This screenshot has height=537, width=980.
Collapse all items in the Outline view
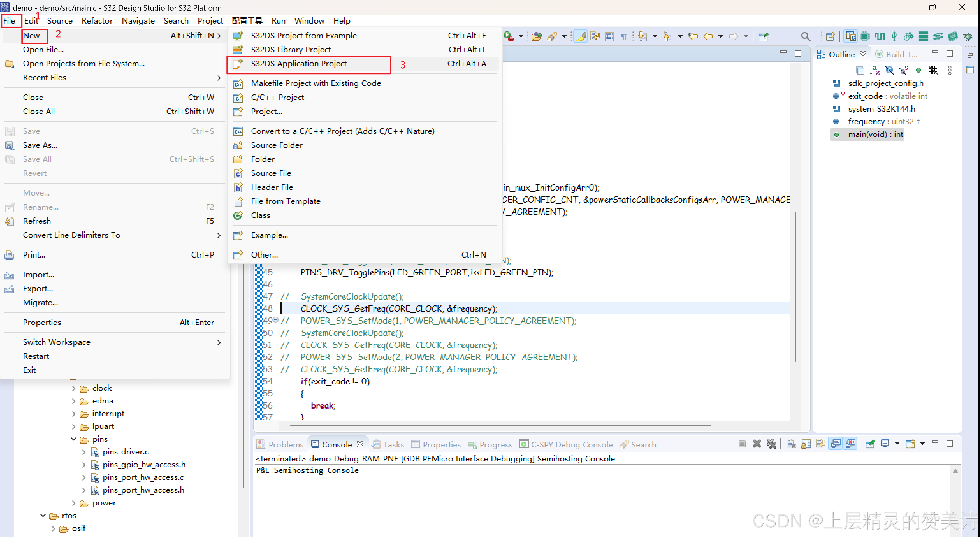pos(860,70)
